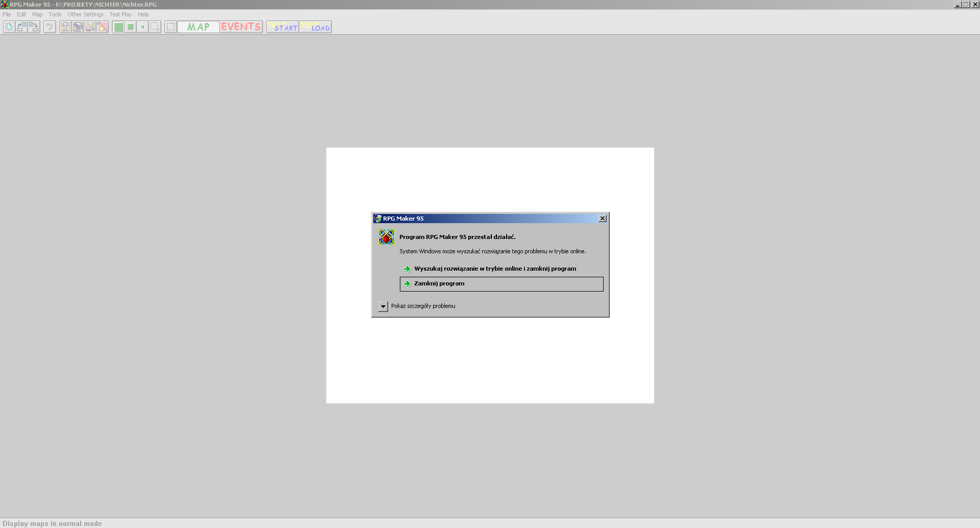Screen dimensions: 980x528
Task: Click 'Zamknij program' in the crash dialog
Action: pyautogui.click(x=501, y=284)
